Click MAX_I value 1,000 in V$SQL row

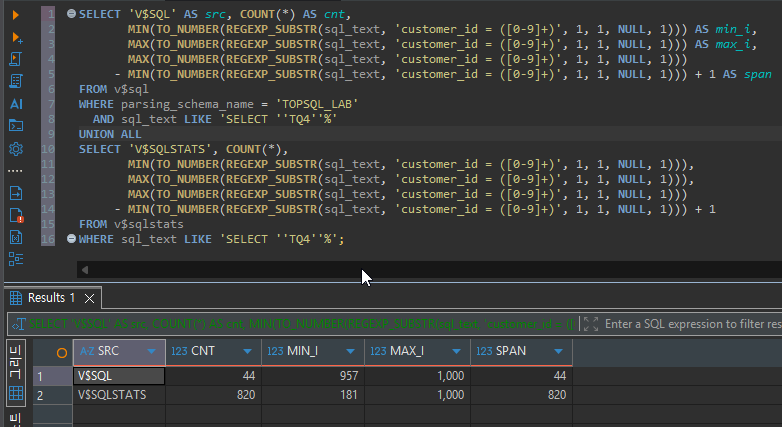click(x=417, y=376)
